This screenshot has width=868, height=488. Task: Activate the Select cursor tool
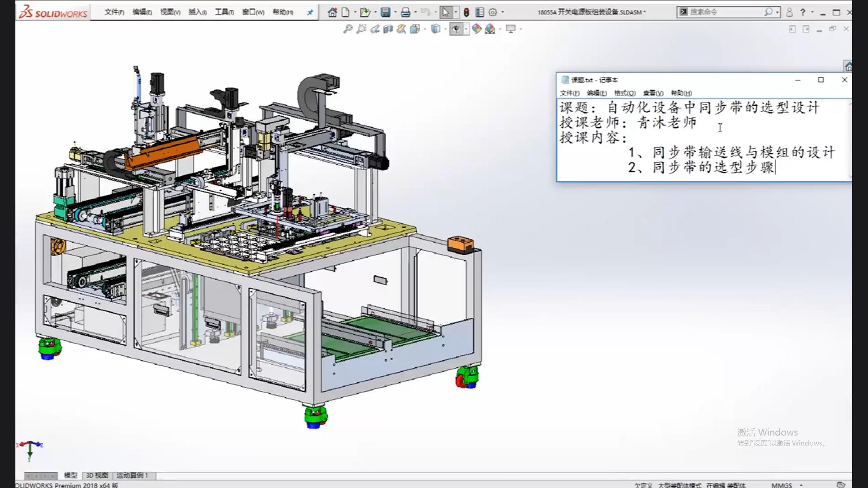click(x=446, y=12)
